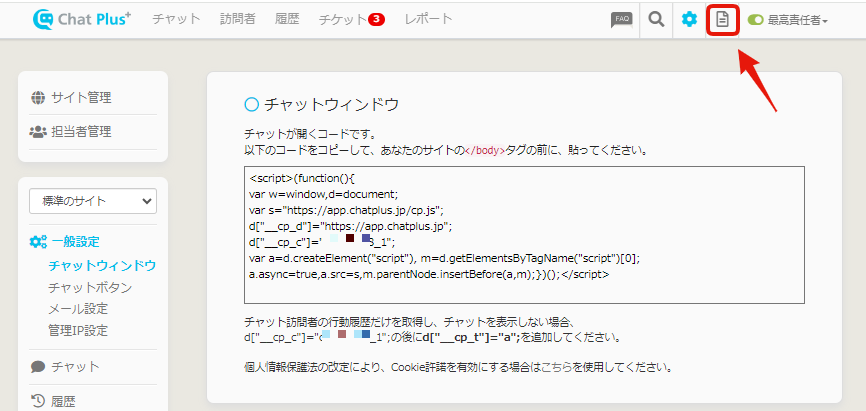Open the FAQ speech bubble icon
866x411 pixels.
click(x=621, y=19)
